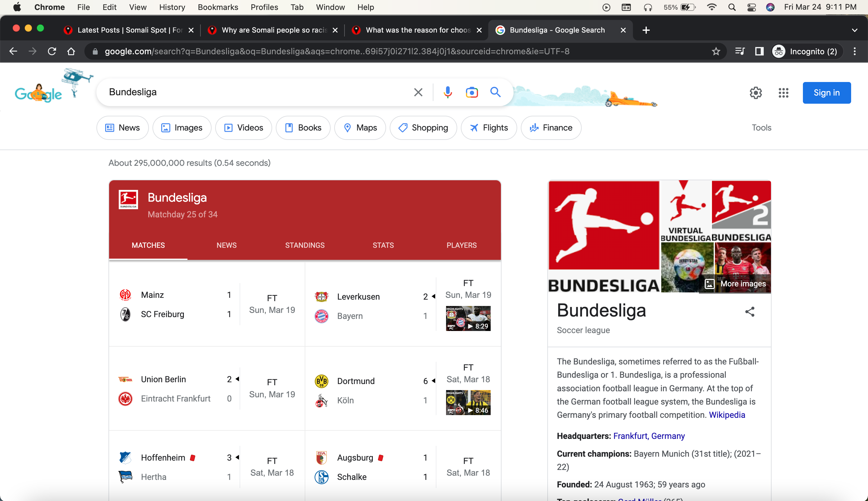Filter results by Books

click(303, 128)
